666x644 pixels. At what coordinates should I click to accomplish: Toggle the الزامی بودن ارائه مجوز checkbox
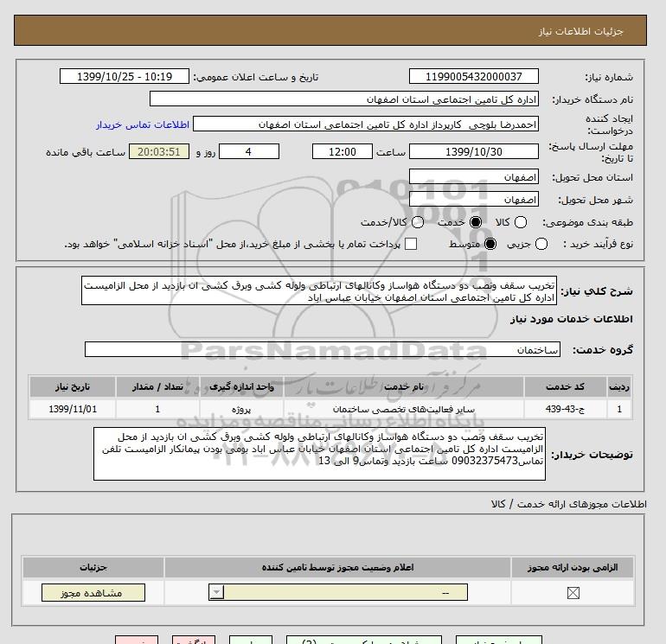573,593
